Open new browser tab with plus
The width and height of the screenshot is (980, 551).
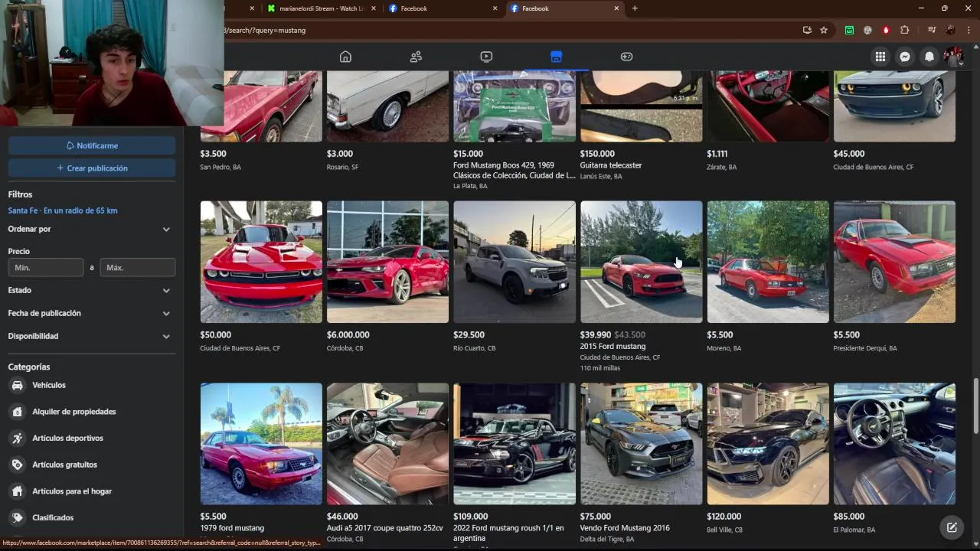click(635, 8)
